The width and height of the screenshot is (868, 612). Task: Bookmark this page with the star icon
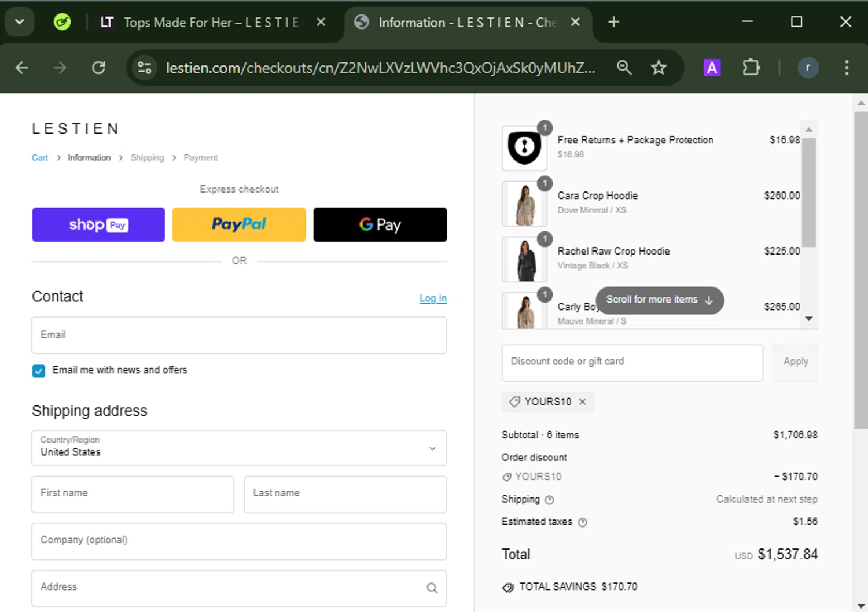coord(659,68)
